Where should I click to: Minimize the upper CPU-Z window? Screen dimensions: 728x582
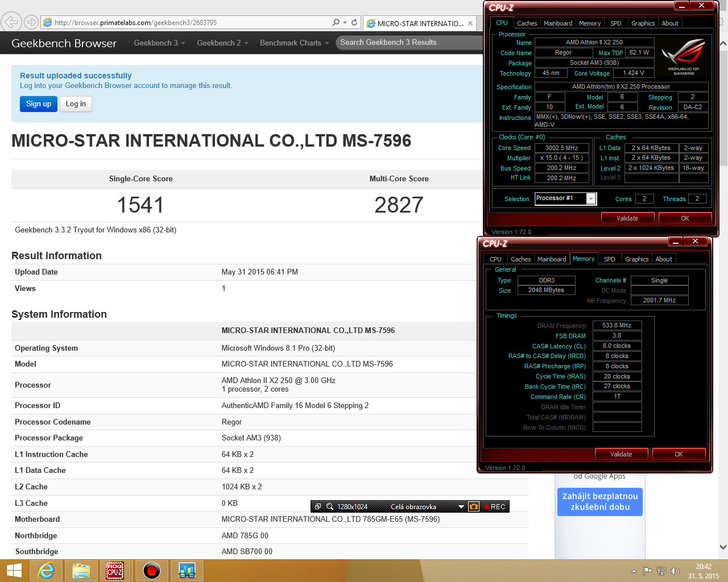(x=682, y=5)
